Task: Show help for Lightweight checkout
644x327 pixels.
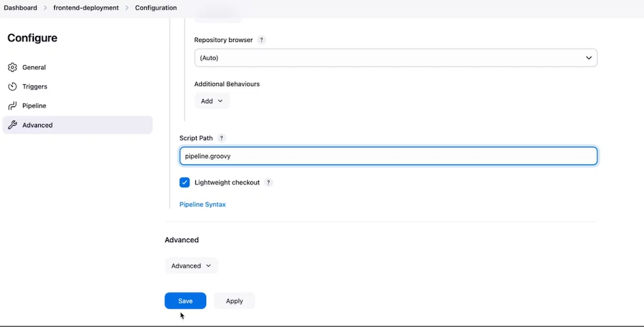Action: click(269, 182)
